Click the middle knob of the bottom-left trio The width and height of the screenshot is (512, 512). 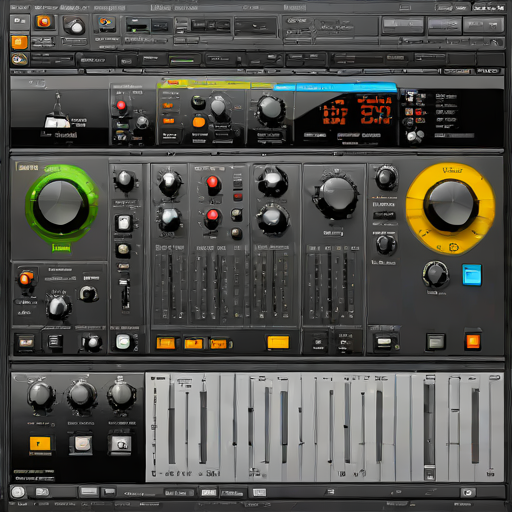coord(82,395)
